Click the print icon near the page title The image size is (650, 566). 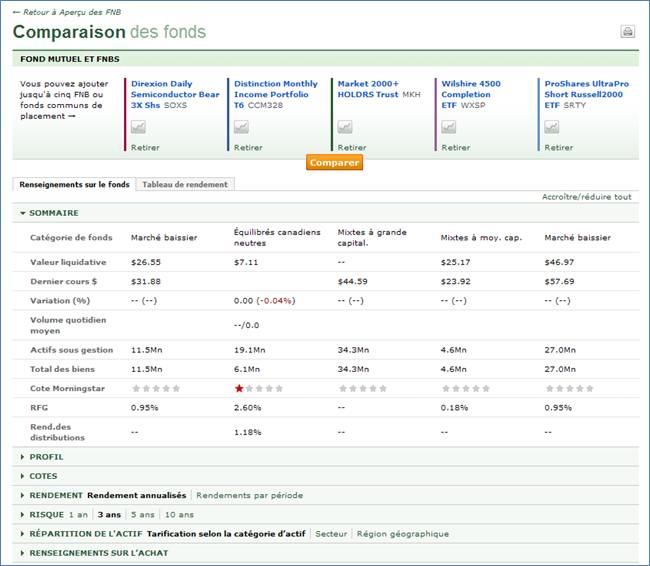(x=627, y=32)
